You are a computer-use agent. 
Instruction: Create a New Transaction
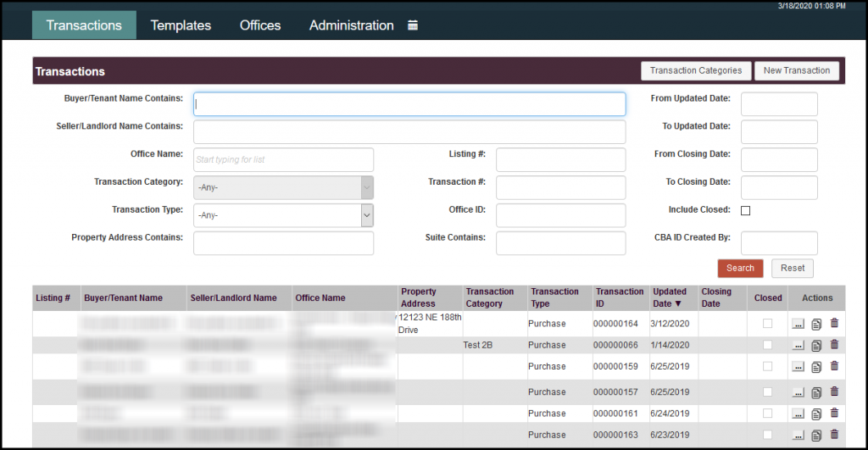pos(797,71)
